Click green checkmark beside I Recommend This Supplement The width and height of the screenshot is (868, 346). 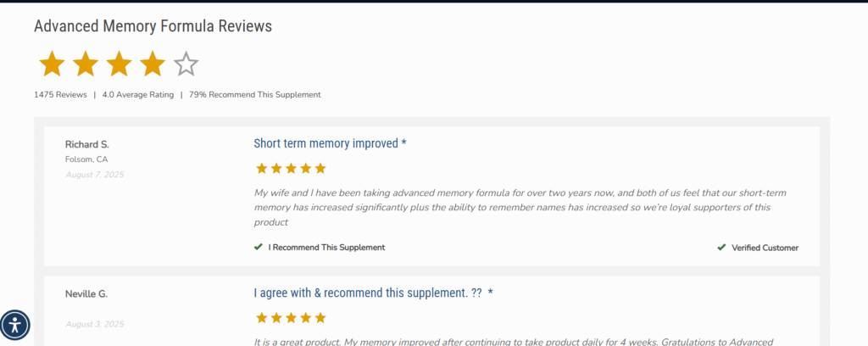click(x=258, y=247)
